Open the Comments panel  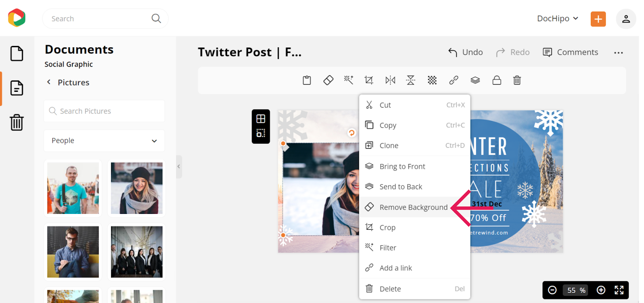570,52
